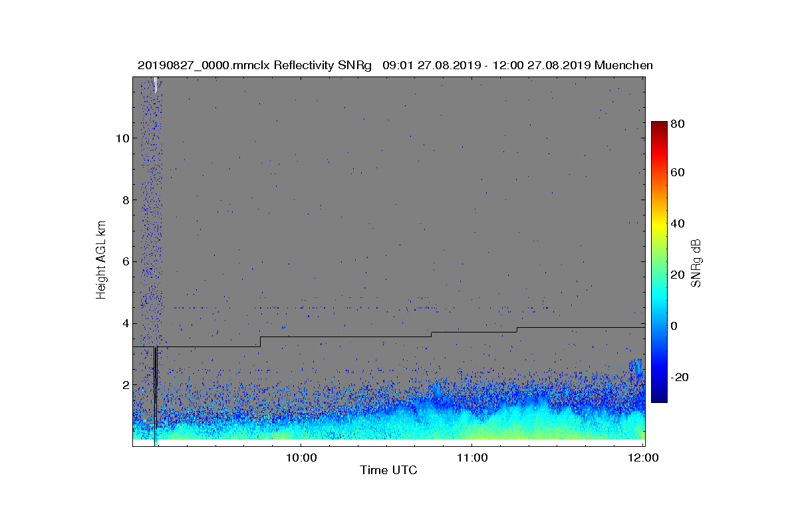
Task: Click the height tick label 6
Action: (x=124, y=261)
